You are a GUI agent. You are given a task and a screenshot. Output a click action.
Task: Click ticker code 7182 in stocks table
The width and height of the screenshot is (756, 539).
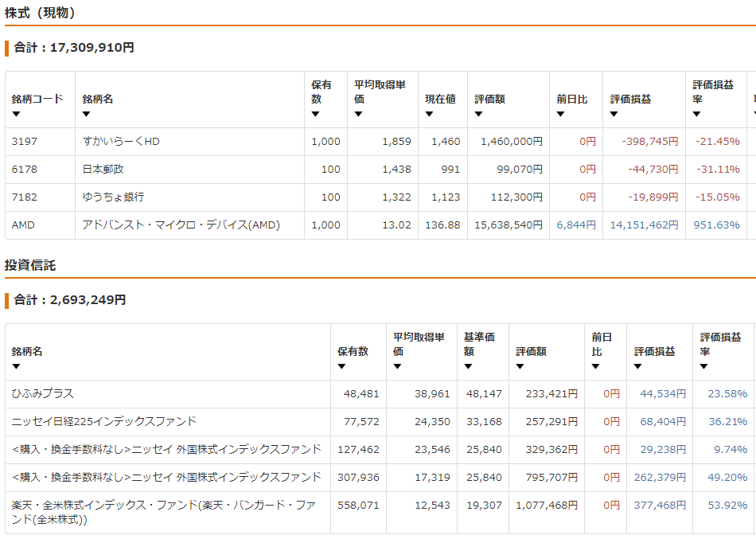coord(25,197)
